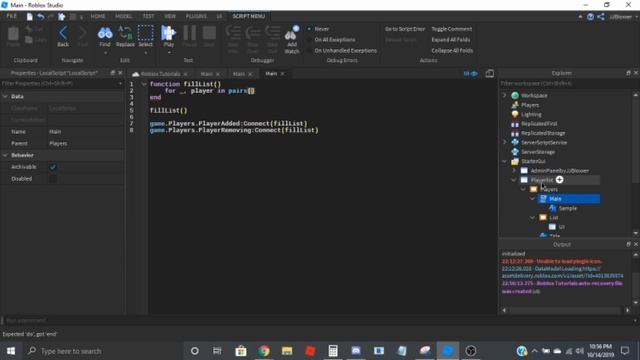Screen dimensions: 640x360
Task: Select the Sample item under Main
Action: click(568, 208)
